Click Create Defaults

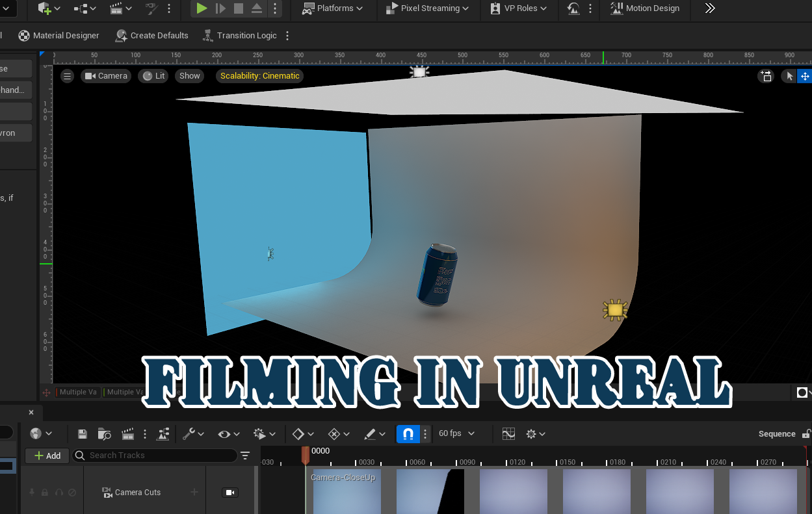coord(151,36)
